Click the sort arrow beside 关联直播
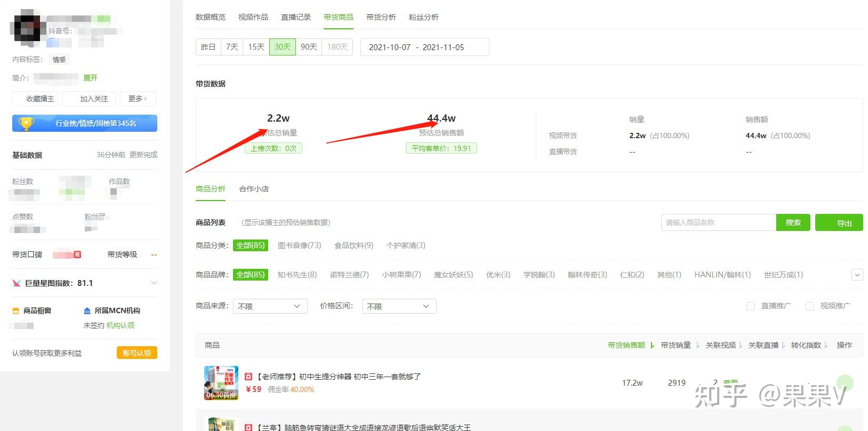868x431 pixels. 784,346
